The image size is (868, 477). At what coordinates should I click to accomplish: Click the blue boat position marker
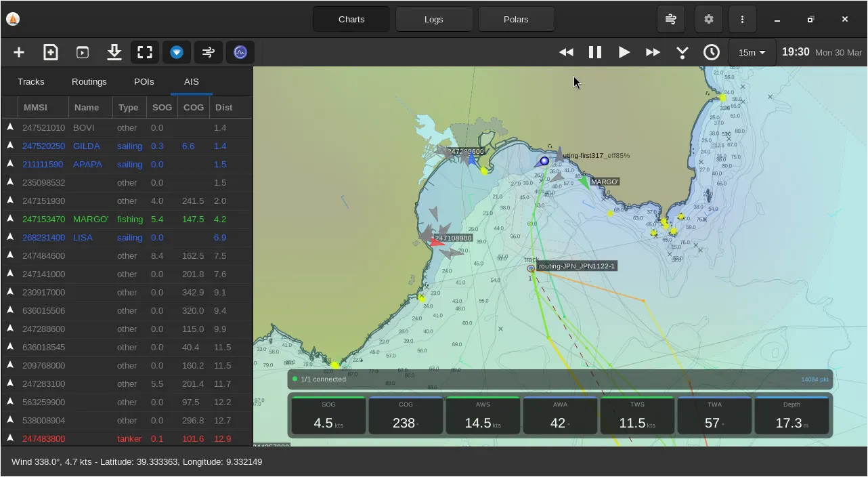point(544,161)
